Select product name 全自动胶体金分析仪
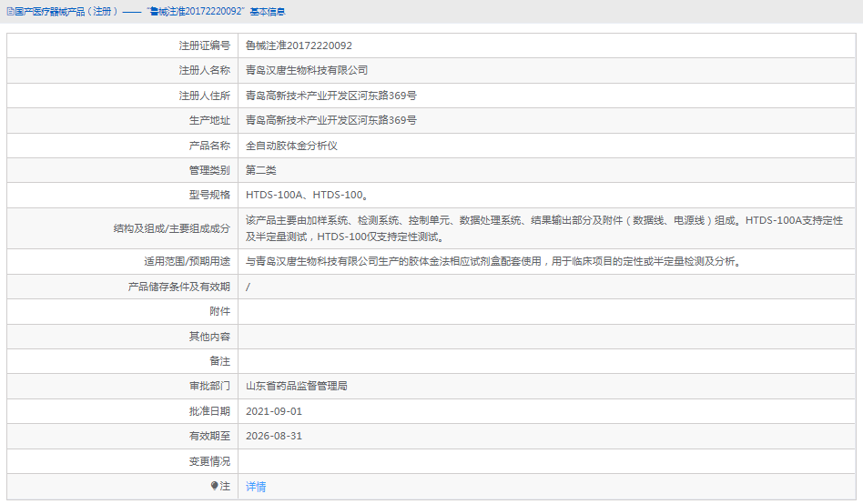The height and width of the screenshot is (504, 863). coord(291,146)
